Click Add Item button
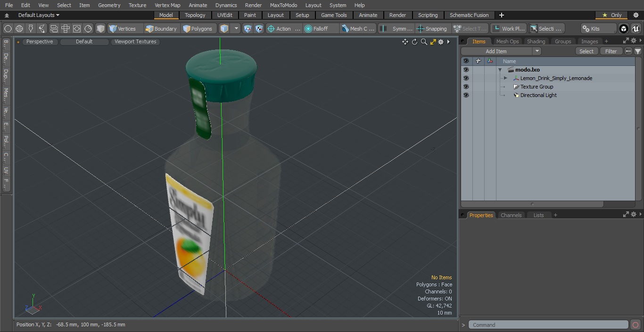 click(x=496, y=51)
